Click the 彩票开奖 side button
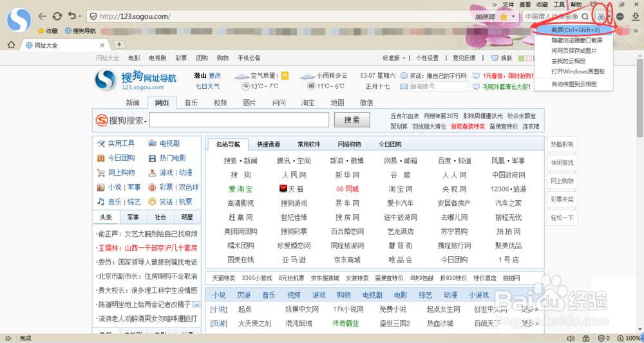Viewport: 644px width, 343px height. click(x=562, y=199)
